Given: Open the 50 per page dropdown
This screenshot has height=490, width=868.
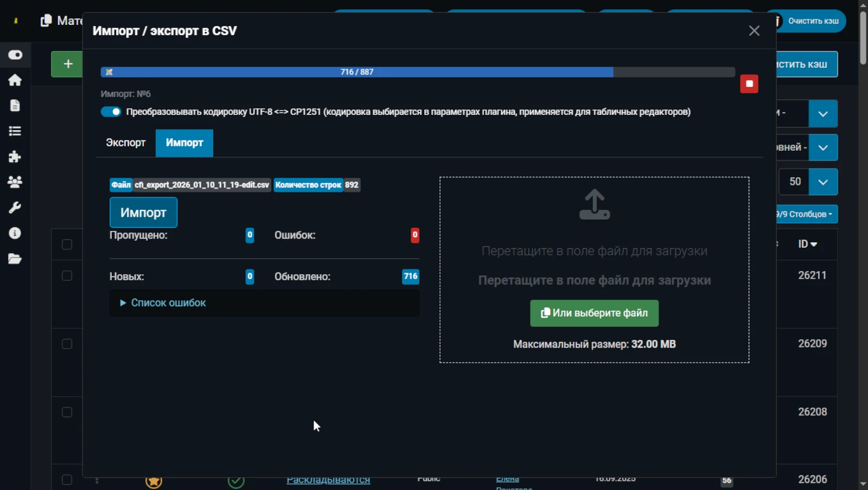Looking at the screenshot, I should point(822,182).
